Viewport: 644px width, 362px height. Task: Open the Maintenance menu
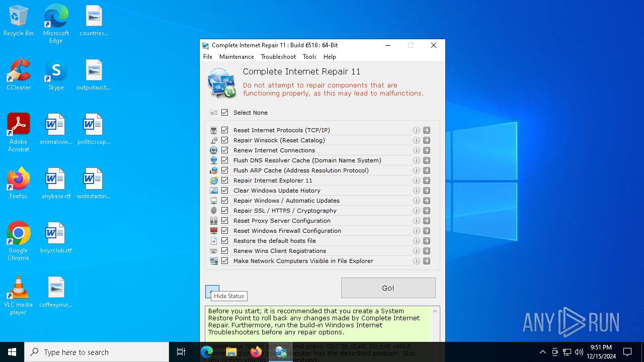pos(236,57)
